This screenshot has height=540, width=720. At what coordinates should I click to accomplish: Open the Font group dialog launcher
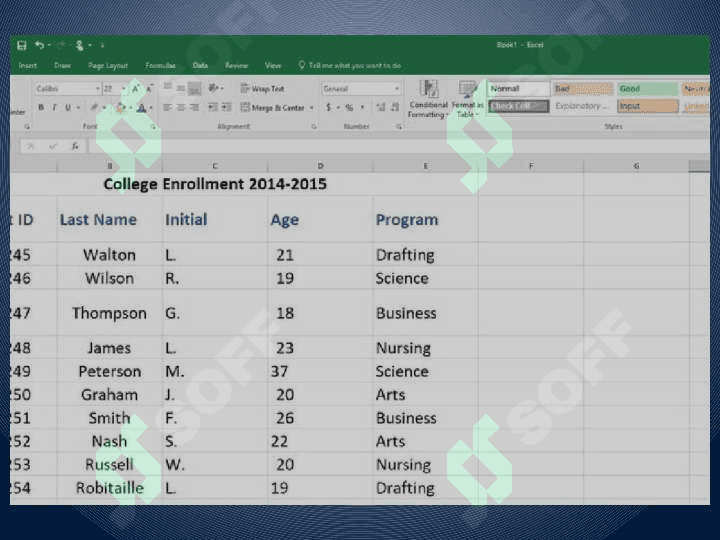click(154, 126)
